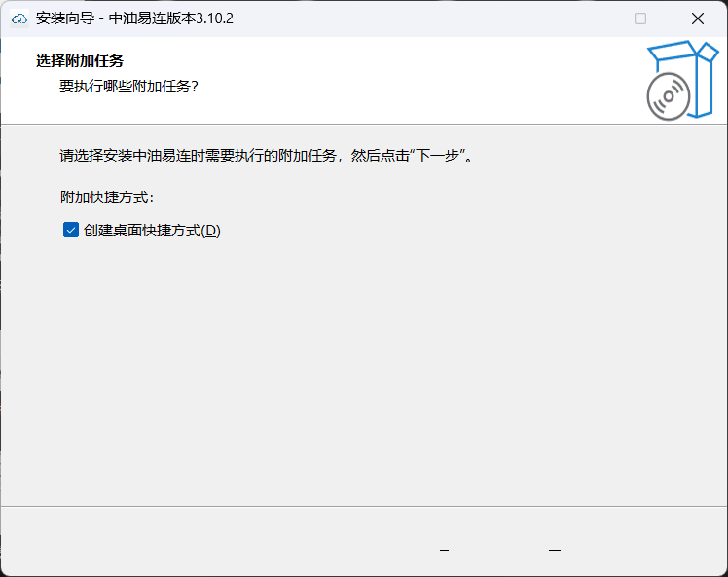
Task: Click the 附加快捷方式: group label
Action: (107, 198)
